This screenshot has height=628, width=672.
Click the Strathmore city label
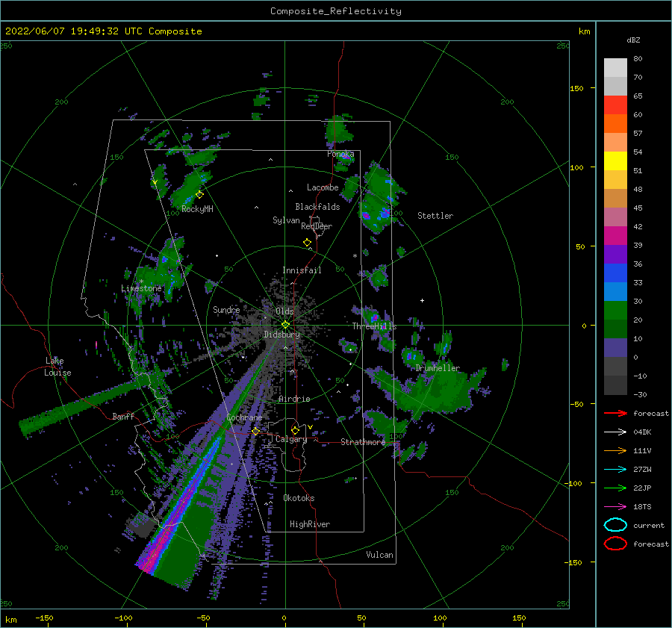tap(363, 442)
